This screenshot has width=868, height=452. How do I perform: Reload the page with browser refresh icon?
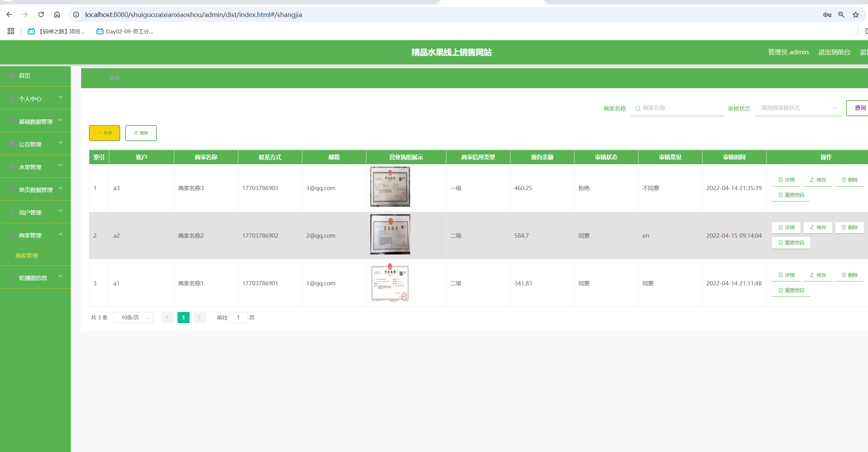(x=41, y=15)
